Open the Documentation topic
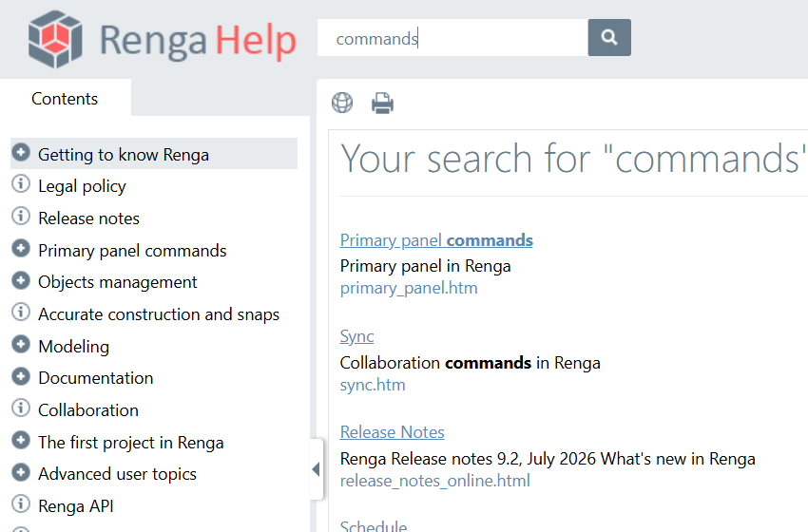 96,378
